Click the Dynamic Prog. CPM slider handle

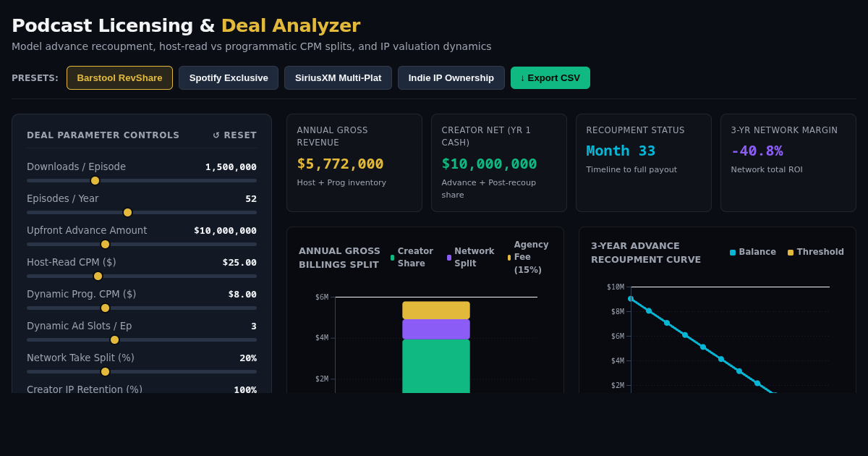tap(105, 308)
